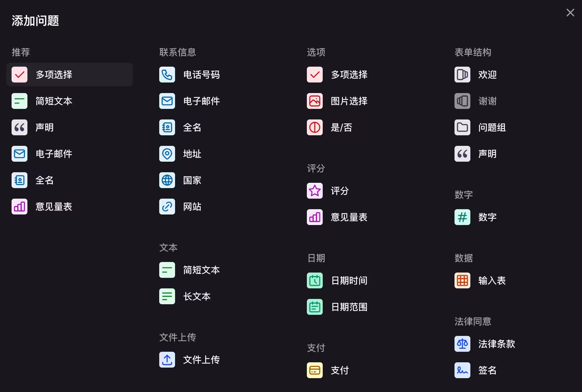Click the 输入表 label

click(x=492, y=281)
